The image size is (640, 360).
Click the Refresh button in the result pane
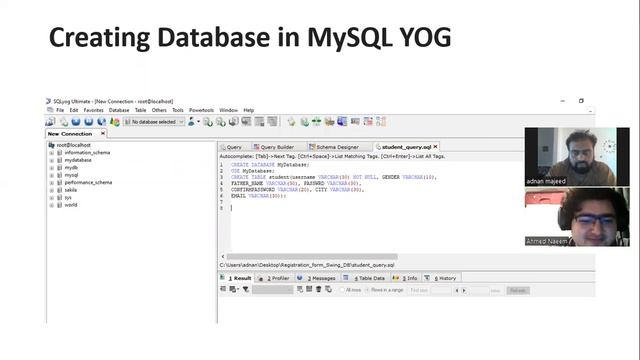coord(518,291)
